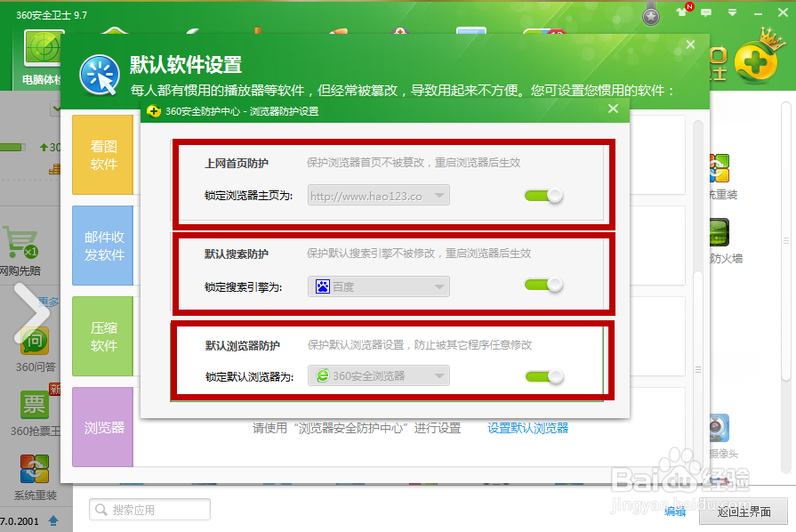Focus the 搜索应用 search field
796x532 pixels.
[149, 510]
